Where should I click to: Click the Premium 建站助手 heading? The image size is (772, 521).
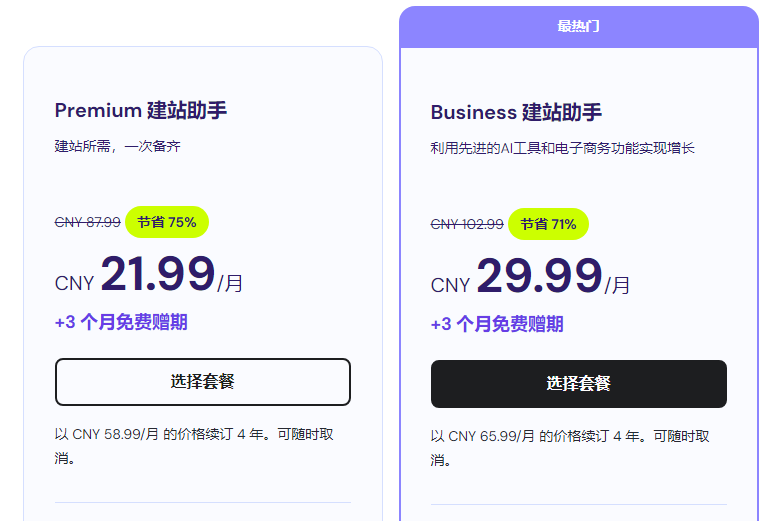pos(148,110)
